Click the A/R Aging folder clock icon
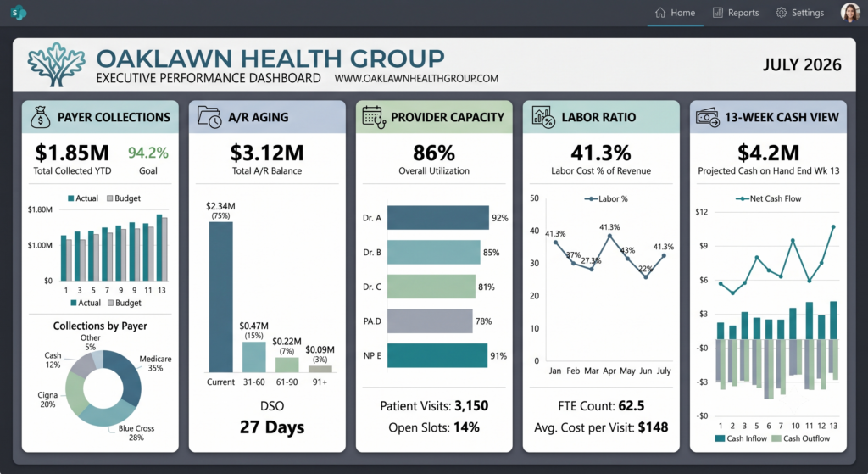868x474 pixels. pos(209,117)
